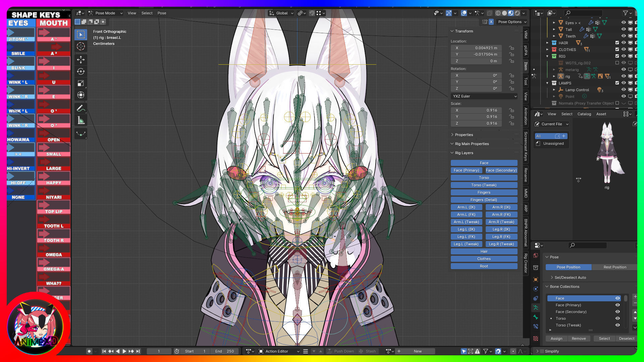Open the YXZ Euler rotation mode dropdown
This screenshot has width=644, height=362.
(x=484, y=96)
